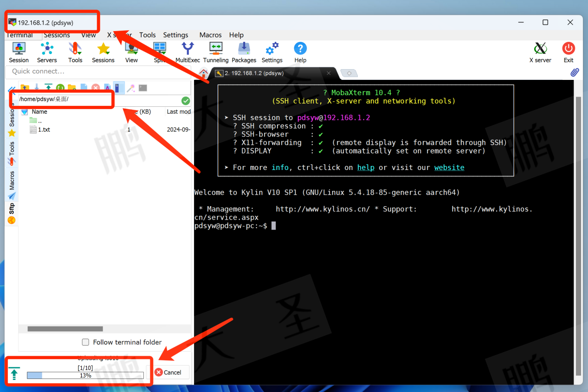
Task: Open the Tools menu
Action: [148, 35]
